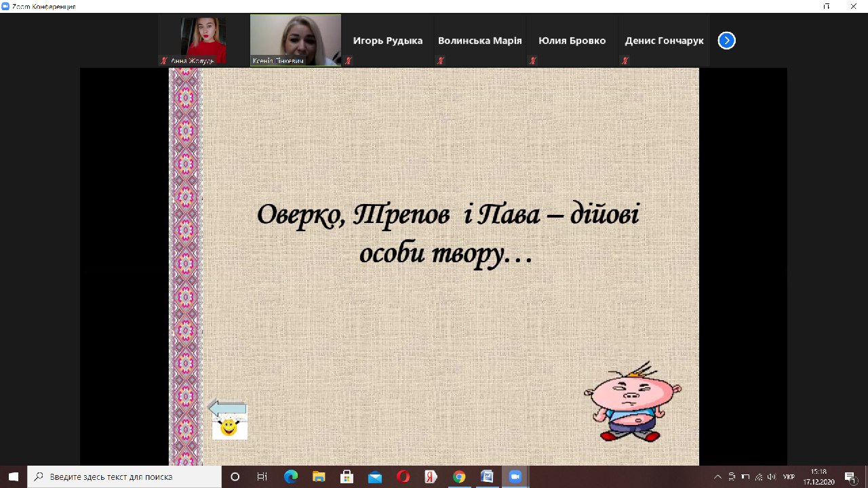Select the Денис Гончарук participant tile

click(664, 41)
